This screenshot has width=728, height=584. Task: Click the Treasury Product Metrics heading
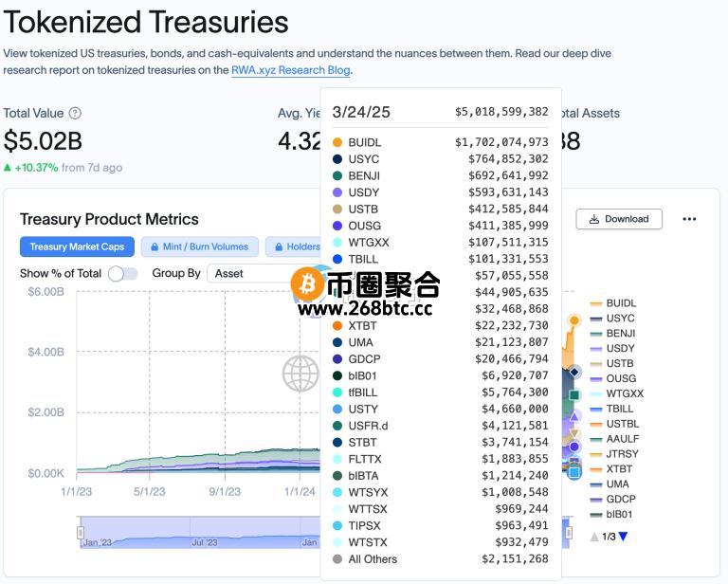(x=109, y=219)
